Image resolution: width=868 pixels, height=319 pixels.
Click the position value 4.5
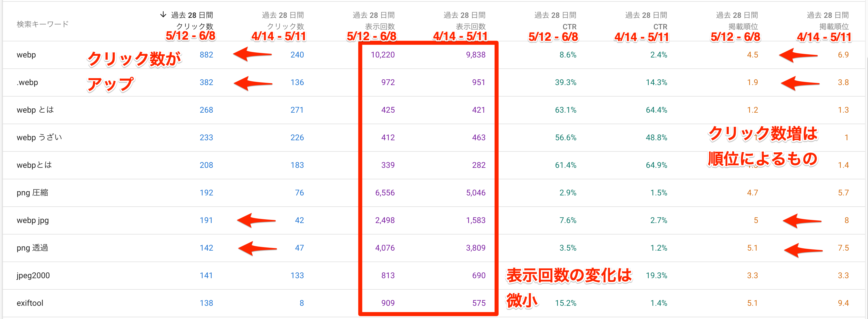coord(752,55)
